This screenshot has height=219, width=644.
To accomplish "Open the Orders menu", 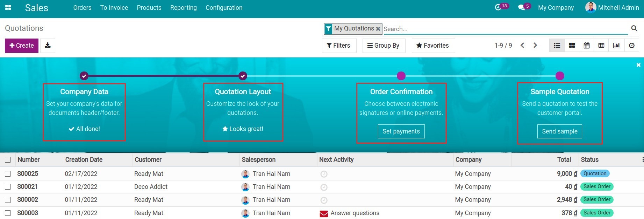I will 82,8.
